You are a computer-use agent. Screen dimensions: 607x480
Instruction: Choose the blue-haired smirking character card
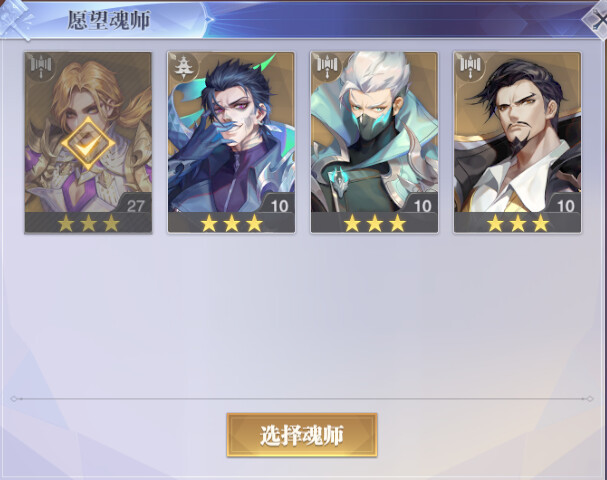(x=231, y=143)
